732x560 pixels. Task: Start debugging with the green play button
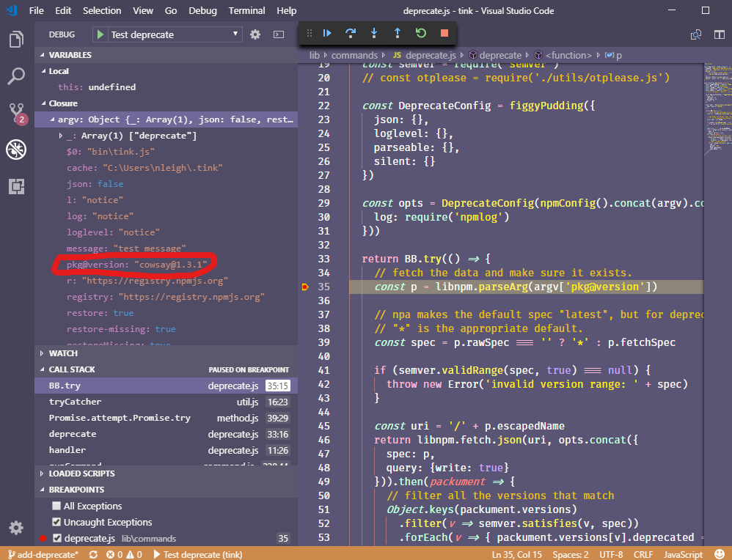tap(100, 34)
